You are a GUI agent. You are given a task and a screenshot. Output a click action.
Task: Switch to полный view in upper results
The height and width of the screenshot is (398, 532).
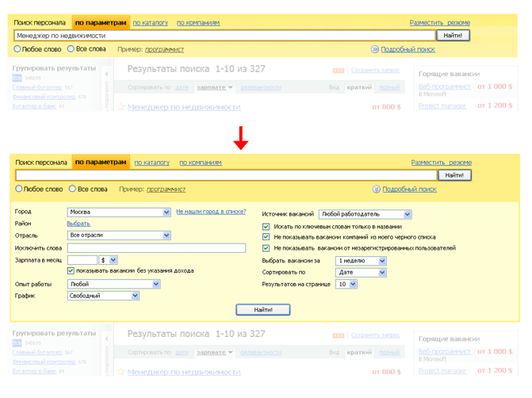pos(389,87)
